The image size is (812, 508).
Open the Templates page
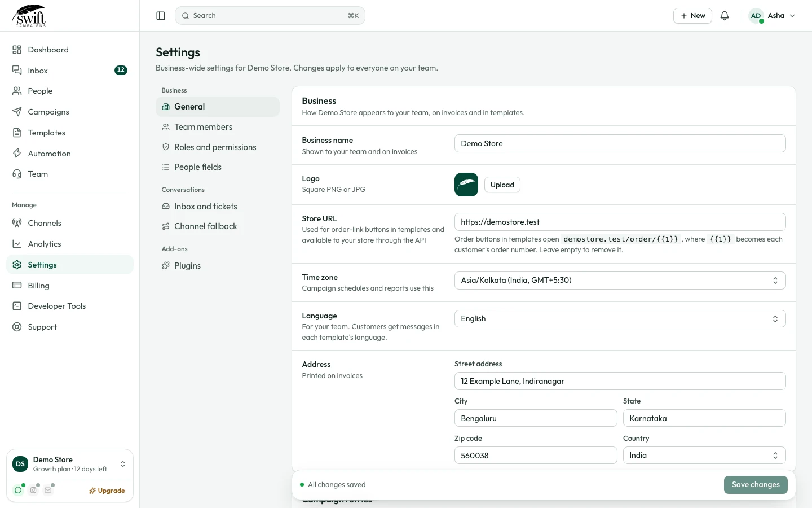coord(70,133)
